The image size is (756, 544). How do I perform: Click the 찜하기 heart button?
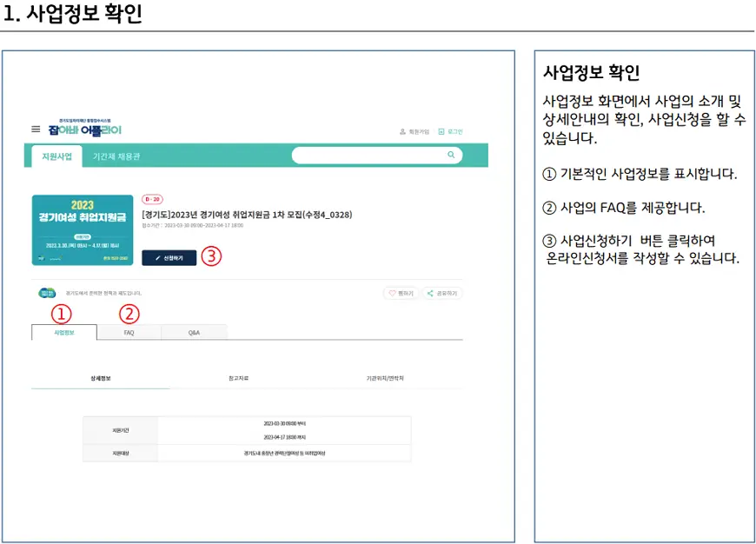(401, 294)
